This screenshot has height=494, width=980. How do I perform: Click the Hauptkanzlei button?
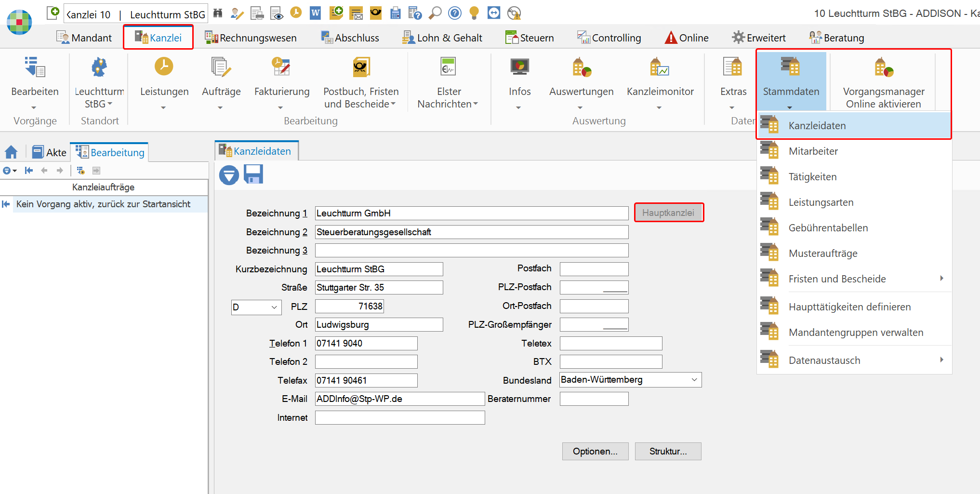coord(668,213)
